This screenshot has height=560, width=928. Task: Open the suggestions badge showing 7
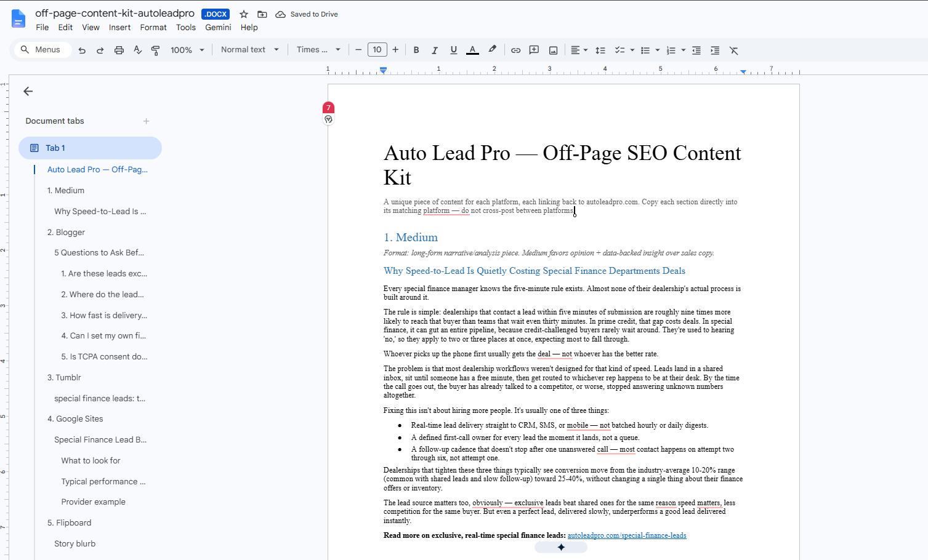point(328,108)
